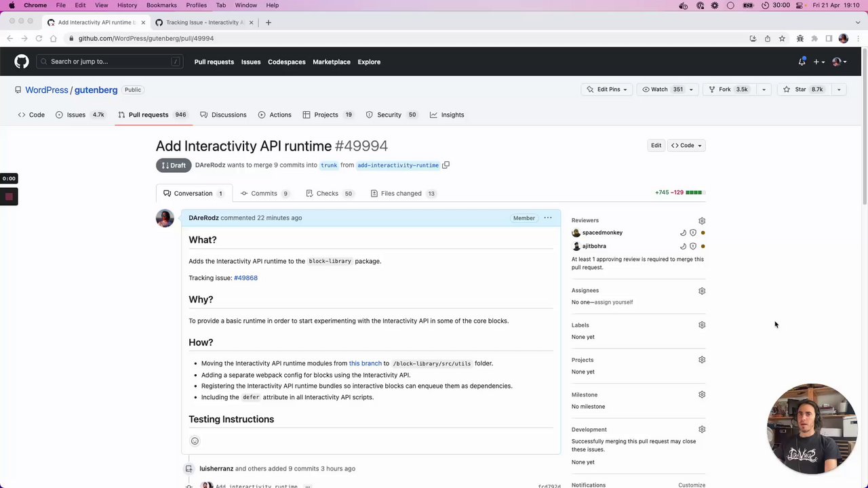Open the user avatar menu in header

[839, 62]
